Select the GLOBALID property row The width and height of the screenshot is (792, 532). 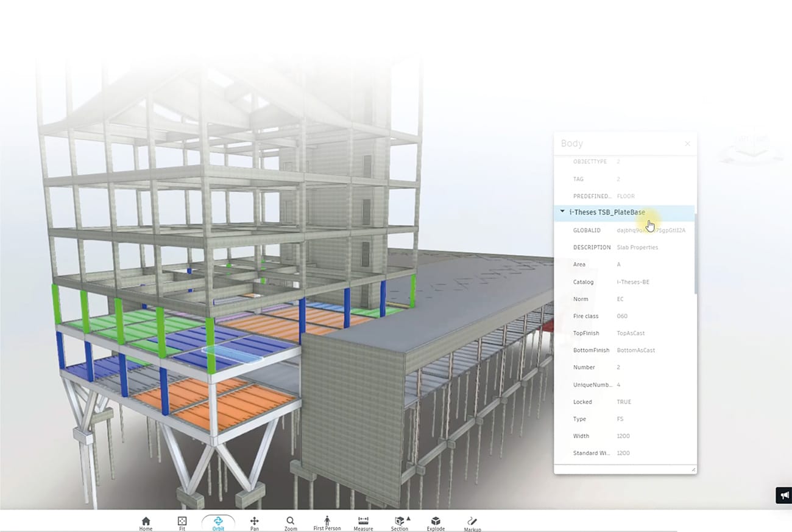[624, 230]
